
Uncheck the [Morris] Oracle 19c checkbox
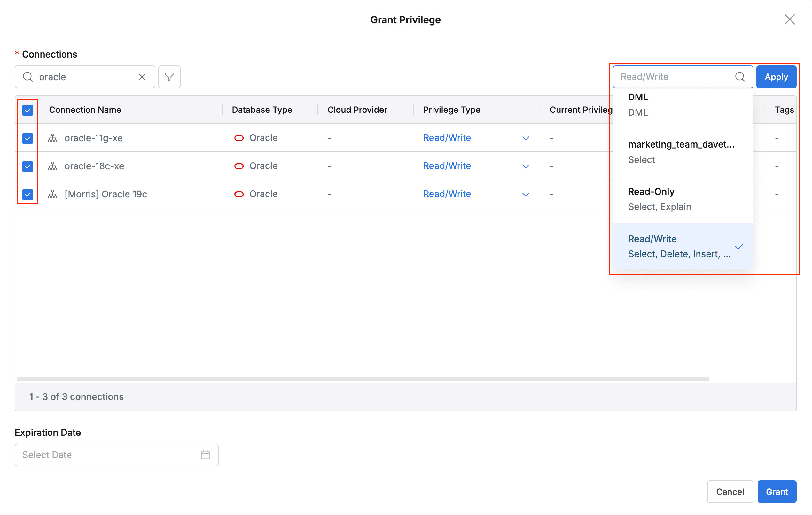click(x=27, y=194)
